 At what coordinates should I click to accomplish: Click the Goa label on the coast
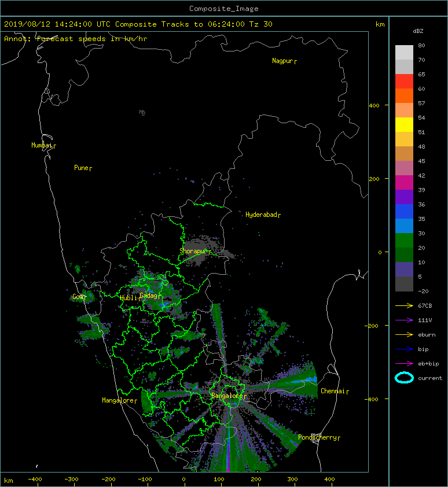coord(79,297)
